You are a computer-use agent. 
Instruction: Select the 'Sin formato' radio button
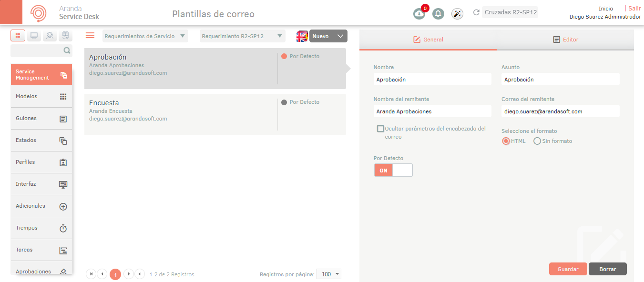pos(537,141)
